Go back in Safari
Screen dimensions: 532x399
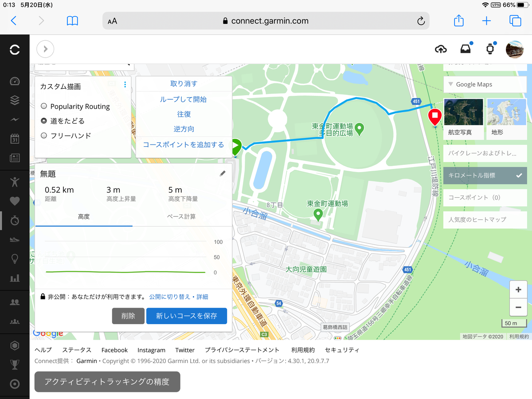pyautogui.click(x=14, y=20)
